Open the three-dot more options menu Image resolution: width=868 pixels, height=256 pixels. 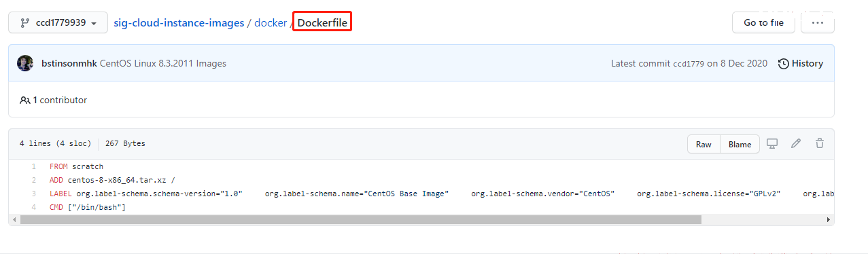[818, 22]
